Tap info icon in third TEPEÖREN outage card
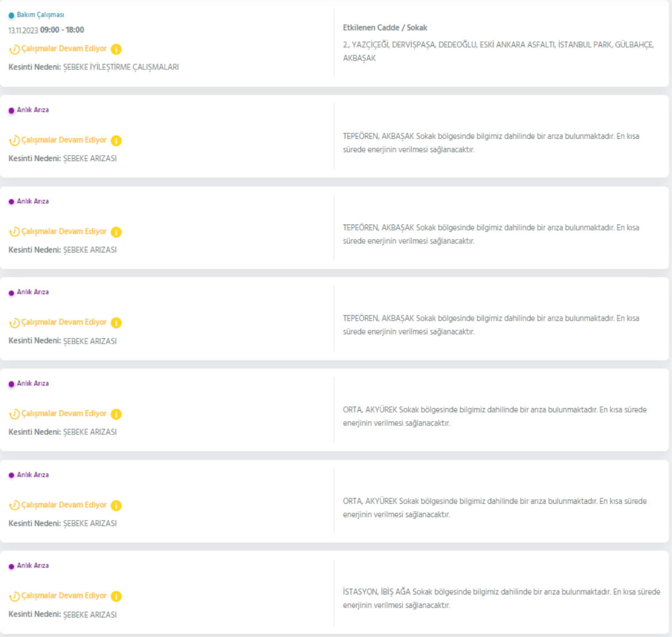Viewport: 672px width, 637px height. pyautogui.click(x=116, y=322)
